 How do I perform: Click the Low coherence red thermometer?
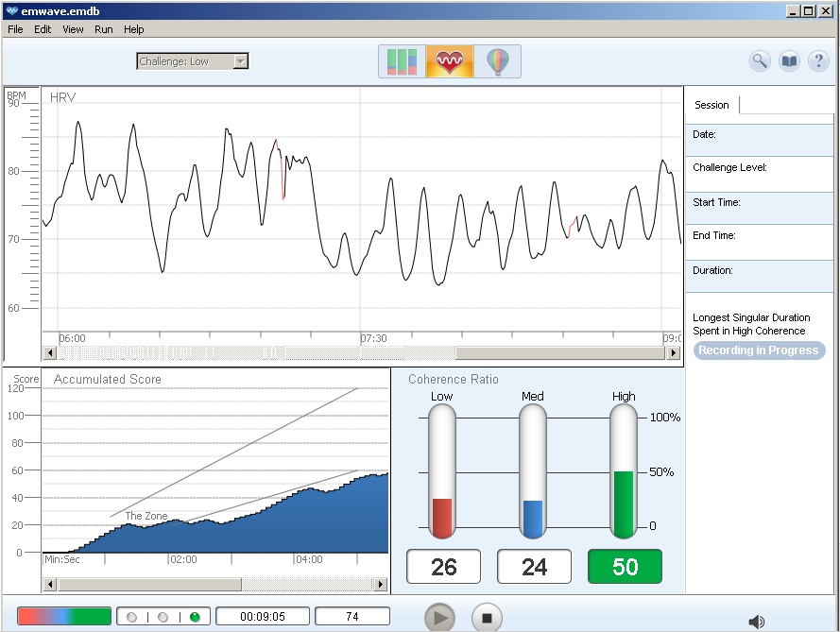coord(442,471)
